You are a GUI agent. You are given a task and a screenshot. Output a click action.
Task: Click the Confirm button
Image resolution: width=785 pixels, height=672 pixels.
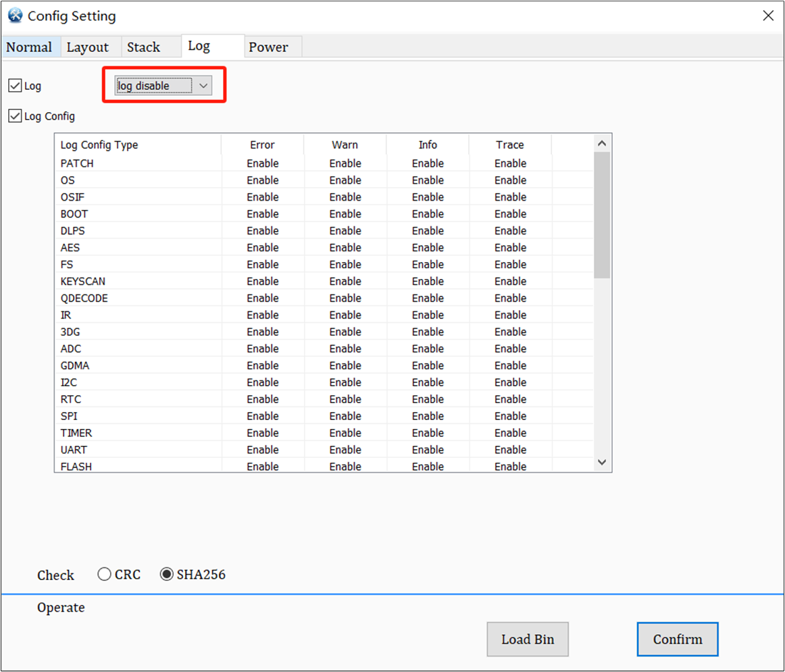(678, 639)
